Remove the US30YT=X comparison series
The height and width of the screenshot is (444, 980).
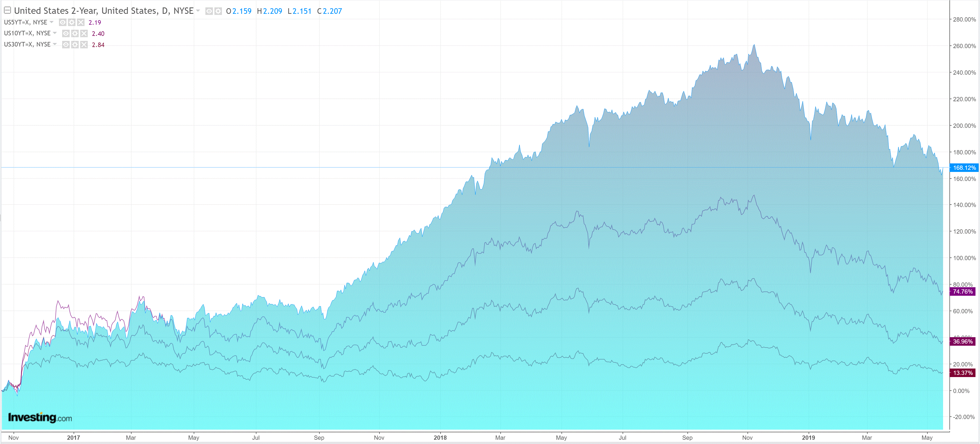[x=84, y=45]
